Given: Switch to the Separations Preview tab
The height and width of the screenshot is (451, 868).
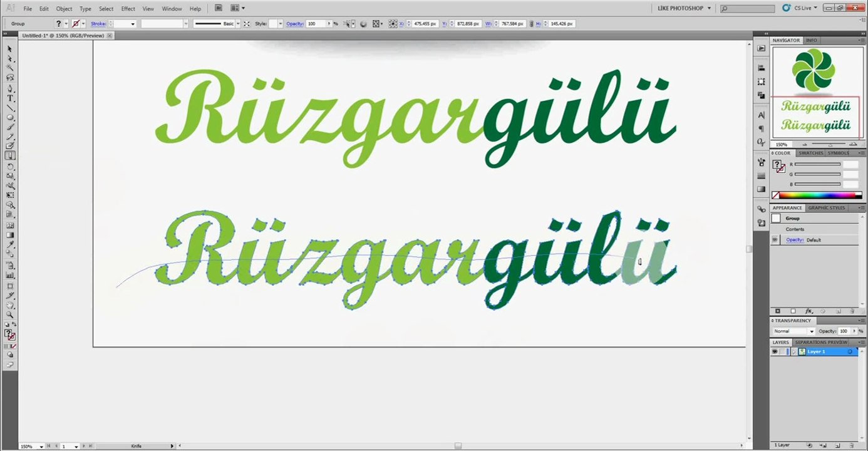Looking at the screenshot, I should point(821,343).
